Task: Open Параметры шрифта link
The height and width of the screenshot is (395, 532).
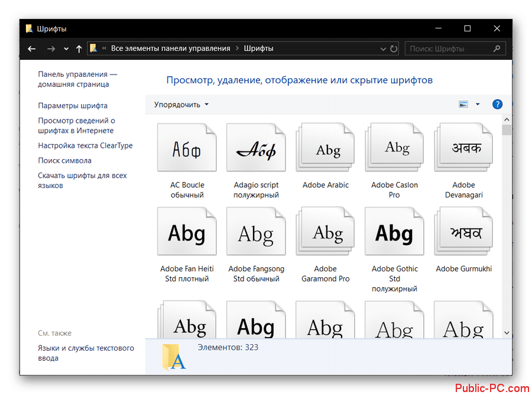Action: (x=73, y=106)
